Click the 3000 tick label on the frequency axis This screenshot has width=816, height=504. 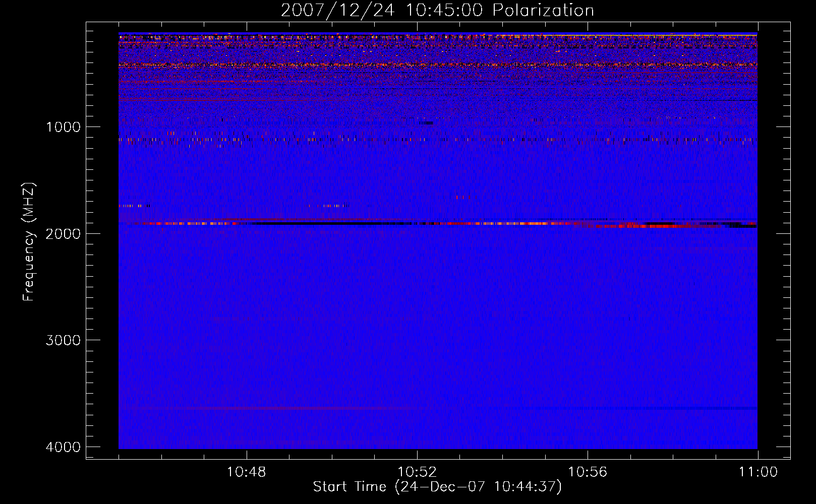click(63, 340)
